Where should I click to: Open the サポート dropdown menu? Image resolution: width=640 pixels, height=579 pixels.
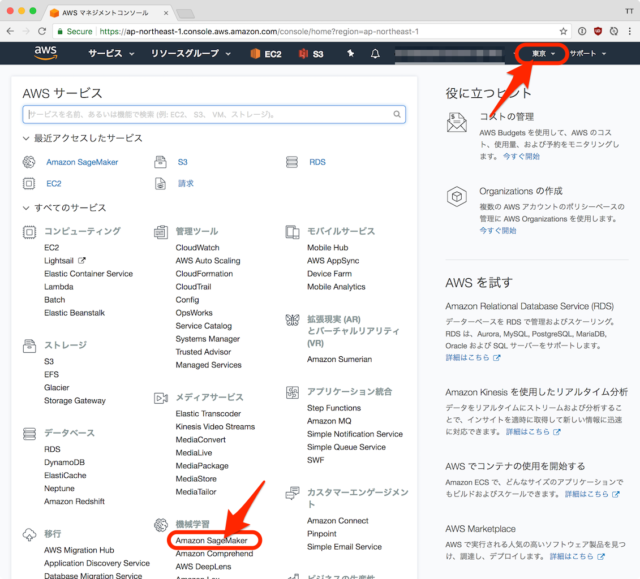click(587, 53)
